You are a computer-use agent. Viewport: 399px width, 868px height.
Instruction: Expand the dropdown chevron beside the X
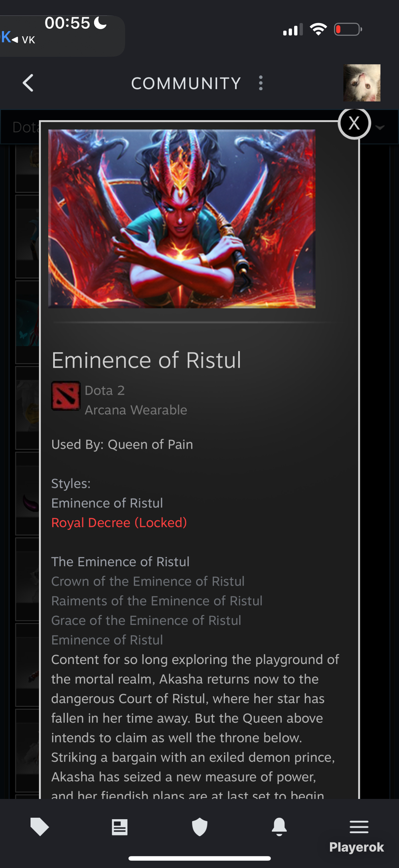(380, 127)
